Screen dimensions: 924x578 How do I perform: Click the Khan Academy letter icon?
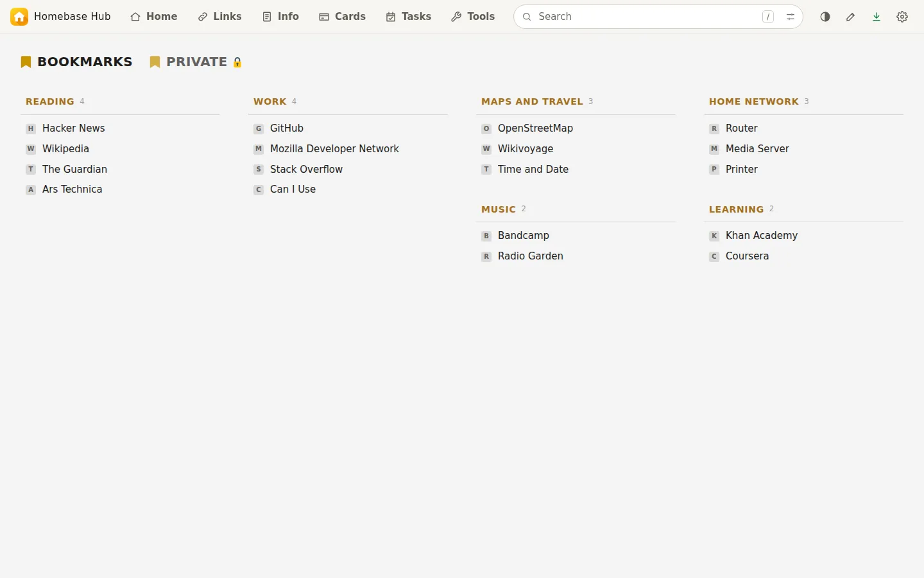(714, 236)
